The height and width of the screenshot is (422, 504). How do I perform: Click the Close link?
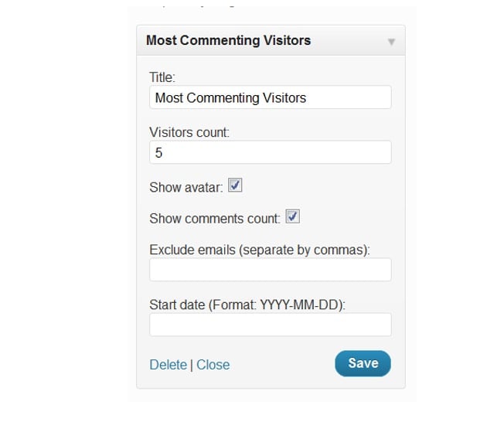click(213, 365)
